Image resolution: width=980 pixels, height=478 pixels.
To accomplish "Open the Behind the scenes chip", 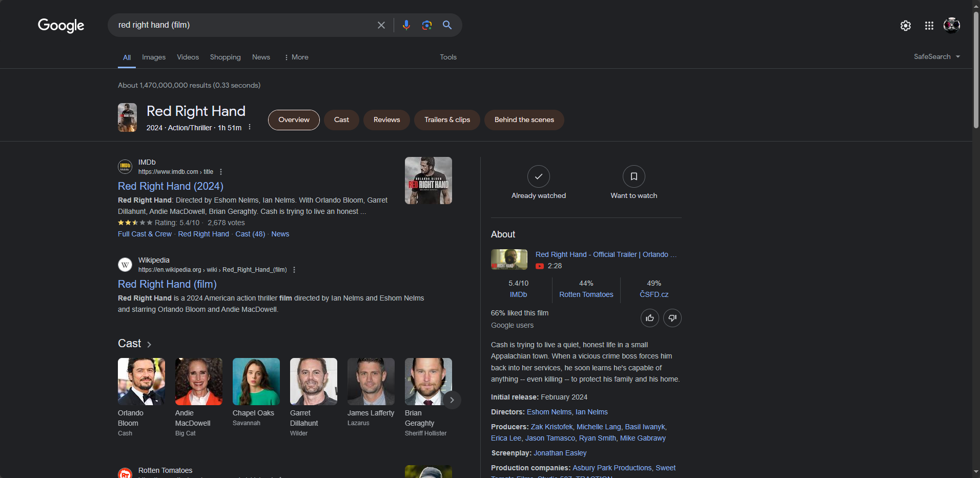I will click(x=524, y=120).
